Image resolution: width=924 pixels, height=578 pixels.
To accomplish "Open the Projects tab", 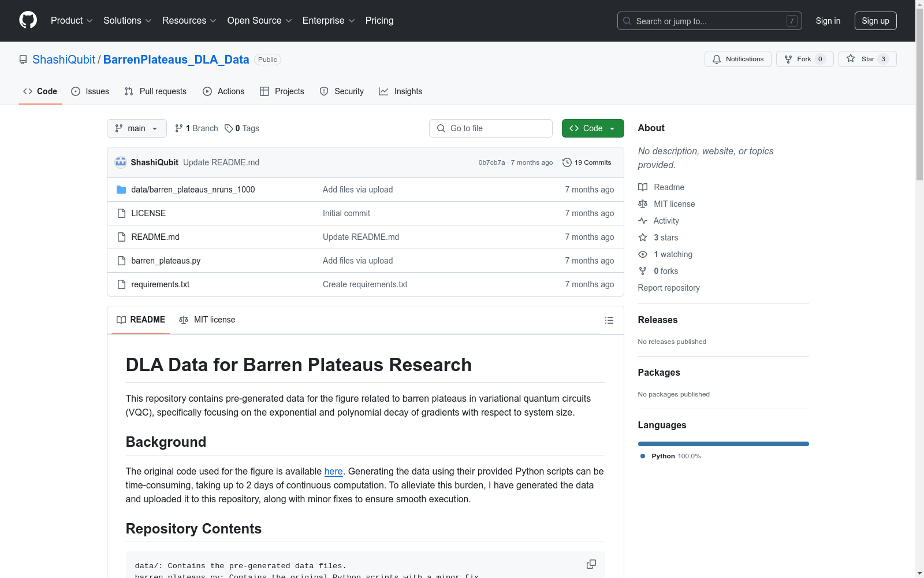I will [x=282, y=91].
